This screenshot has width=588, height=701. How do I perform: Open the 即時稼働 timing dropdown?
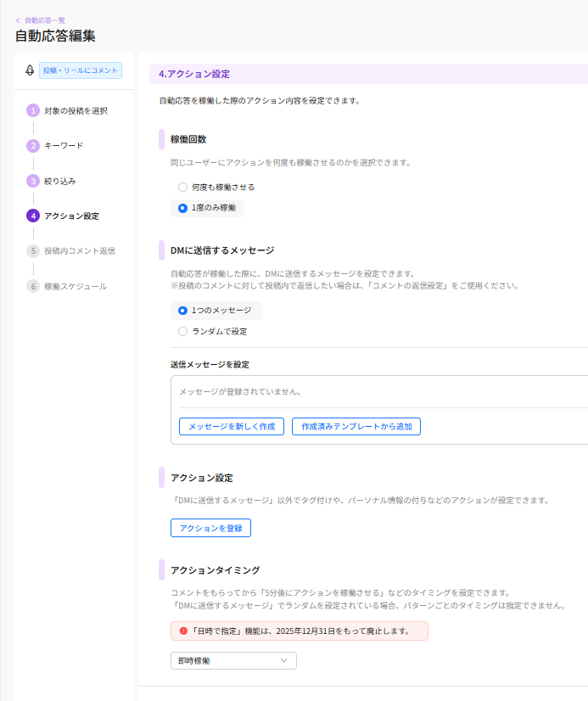(x=233, y=660)
